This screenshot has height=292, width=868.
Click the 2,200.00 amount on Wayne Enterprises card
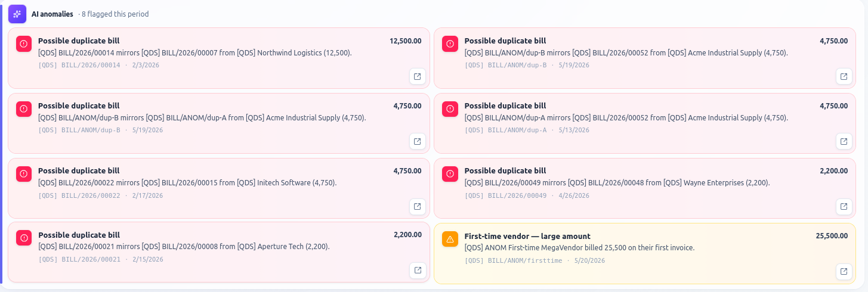tap(833, 170)
